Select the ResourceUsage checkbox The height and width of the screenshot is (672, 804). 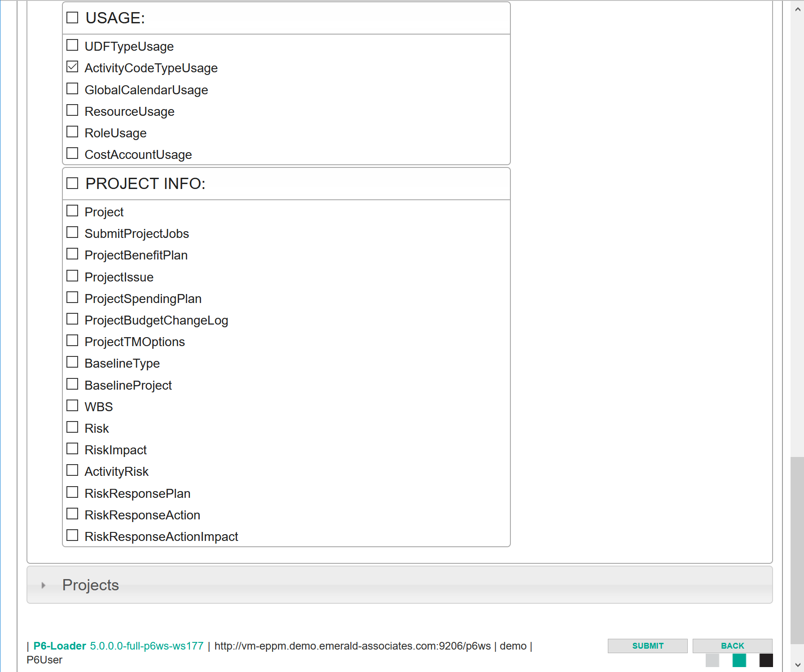point(72,111)
